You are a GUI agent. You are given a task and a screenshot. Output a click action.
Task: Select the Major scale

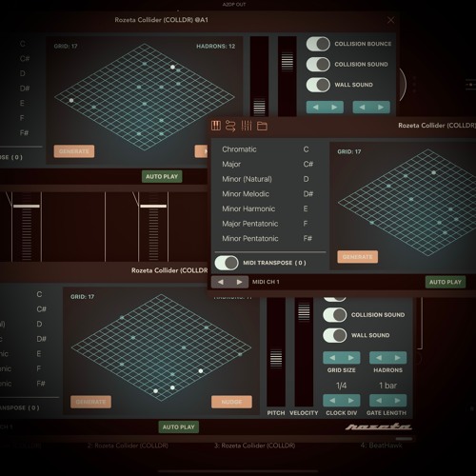coord(231,164)
